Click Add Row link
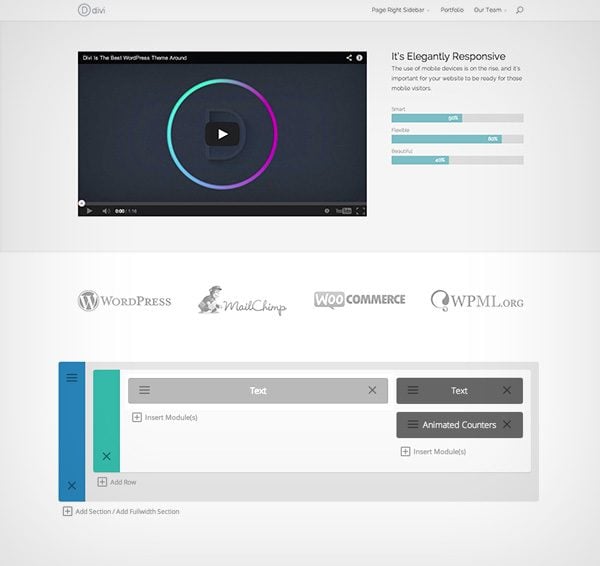Viewport: 600px width, 566px height. click(117, 482)
